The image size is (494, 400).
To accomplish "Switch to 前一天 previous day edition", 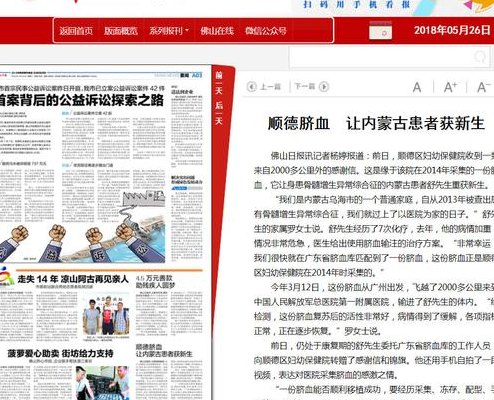I will pos(219,83).
